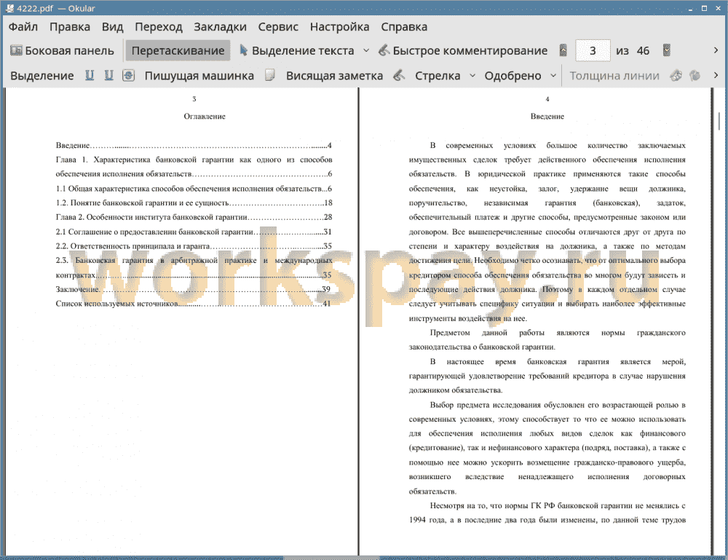Expand the annotation toolbar overflow chevron
Viewport: 728px width, 560px height.
[716, 75]
